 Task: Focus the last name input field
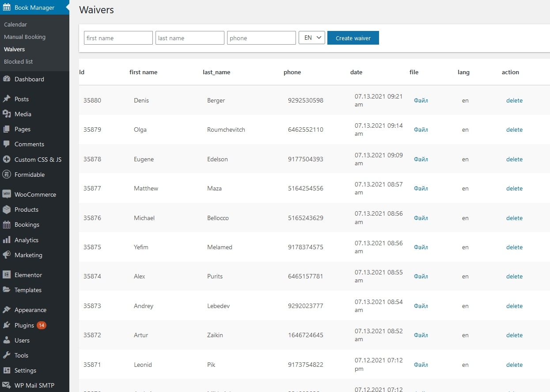pyautogui.click(x=190, y=38)
